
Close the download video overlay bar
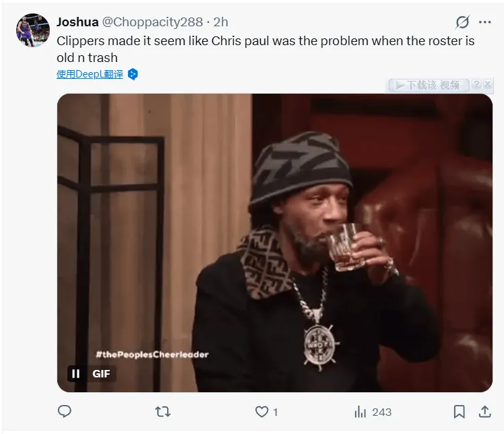tap(486, 85)
